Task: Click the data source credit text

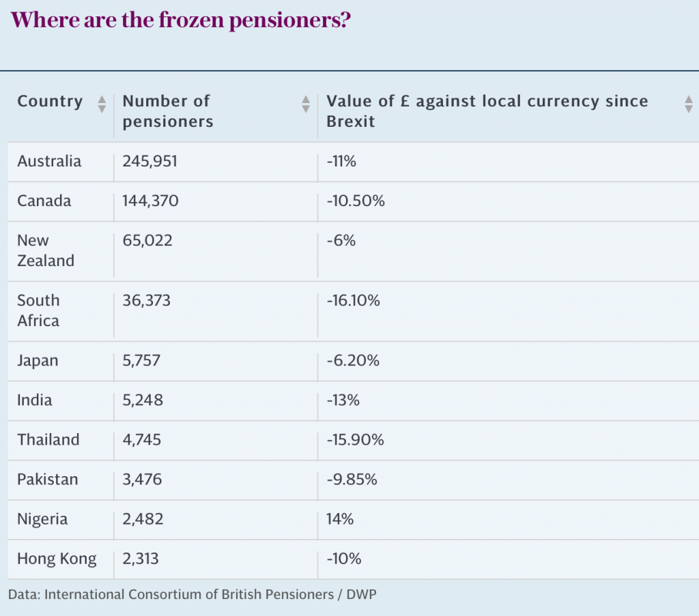Action: [192, 594]
